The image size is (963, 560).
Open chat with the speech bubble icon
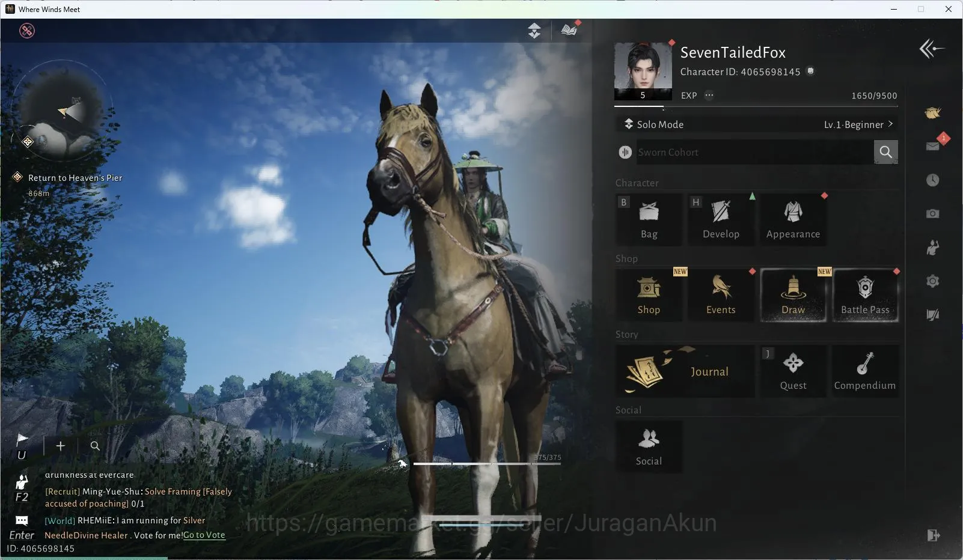click(x=22, y=520)
